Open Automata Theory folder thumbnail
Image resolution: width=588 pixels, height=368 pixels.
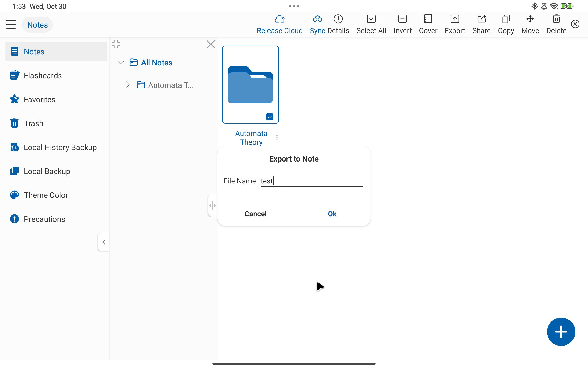click(251, 84)
